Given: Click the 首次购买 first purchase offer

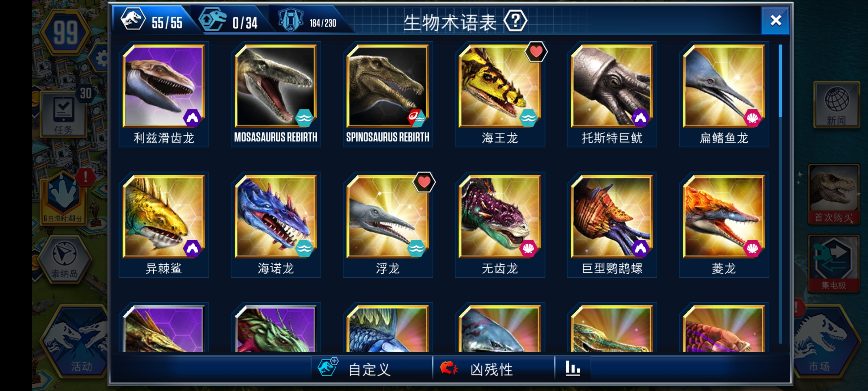Looking at the screenshot, I should click(x=834, y=194).
